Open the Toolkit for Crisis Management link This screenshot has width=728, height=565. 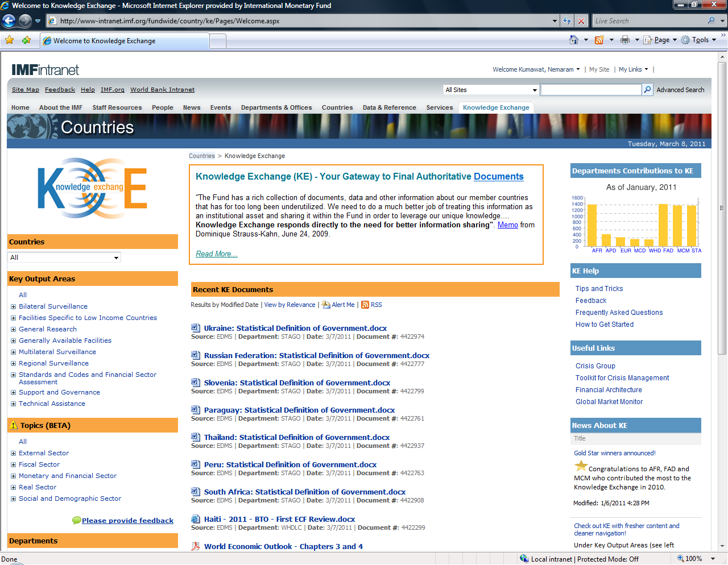point(622,378)
